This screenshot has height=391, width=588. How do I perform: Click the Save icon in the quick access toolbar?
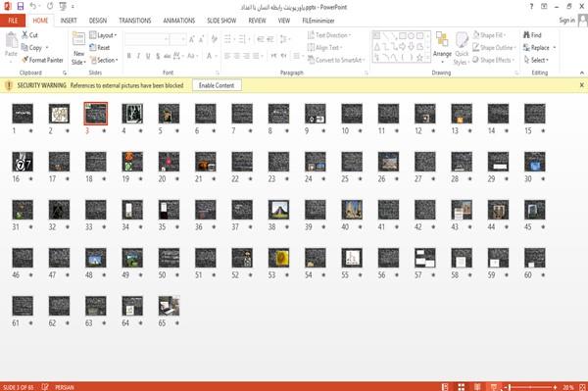click(21, 7)
